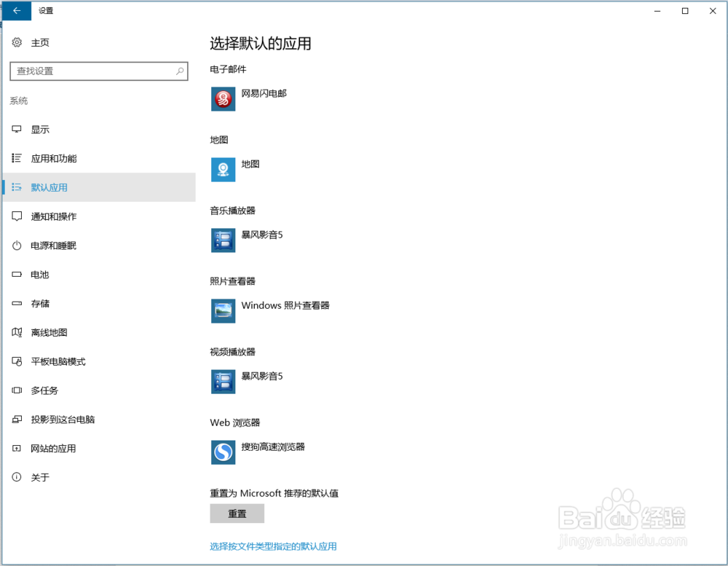
Task: Click the 默认应用 icon in sidebar
Action: [17, 187]
